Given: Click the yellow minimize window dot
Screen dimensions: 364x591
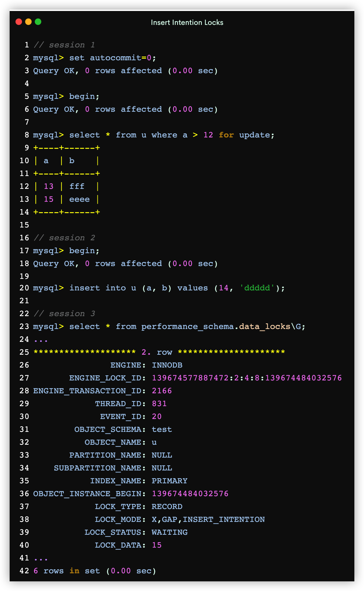Looking at the screenshot, I should [28, 22].
